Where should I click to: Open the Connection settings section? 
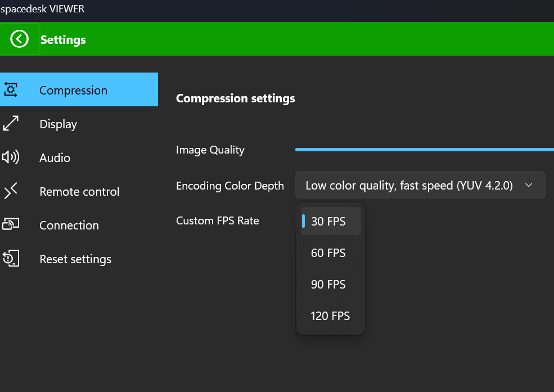pos(69,226)
